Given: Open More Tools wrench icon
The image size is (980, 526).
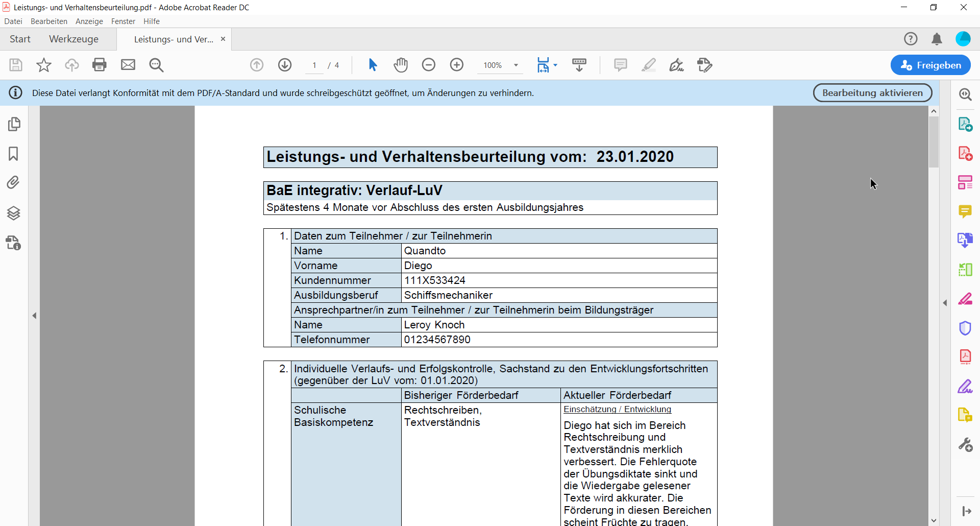Looking at the screenshot, I should coord(965,445).
